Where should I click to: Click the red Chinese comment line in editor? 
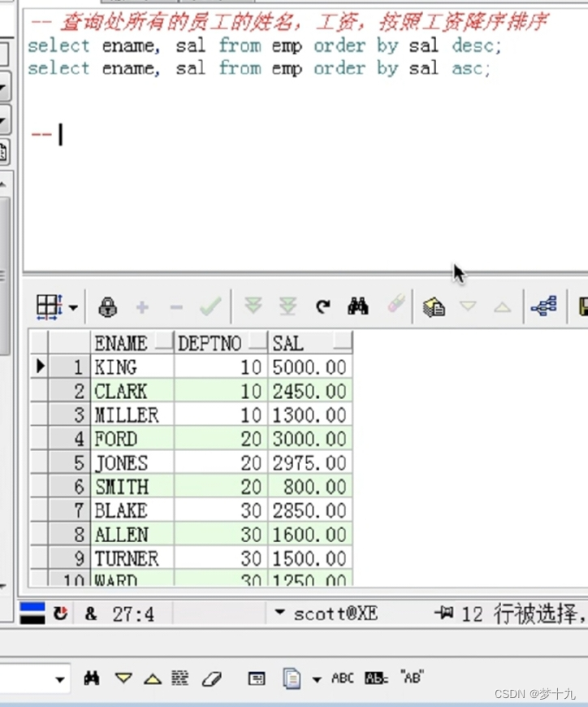pos(289,22)
